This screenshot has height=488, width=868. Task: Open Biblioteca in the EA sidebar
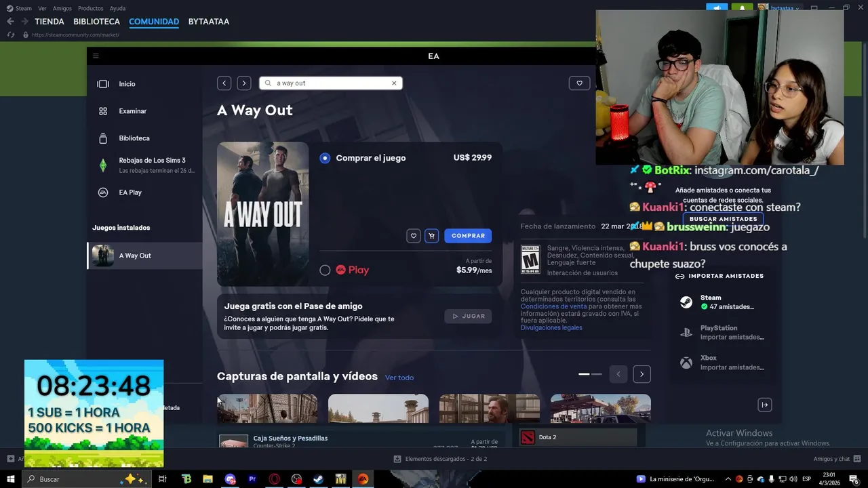pyautogui.click(x=145, y=138)
